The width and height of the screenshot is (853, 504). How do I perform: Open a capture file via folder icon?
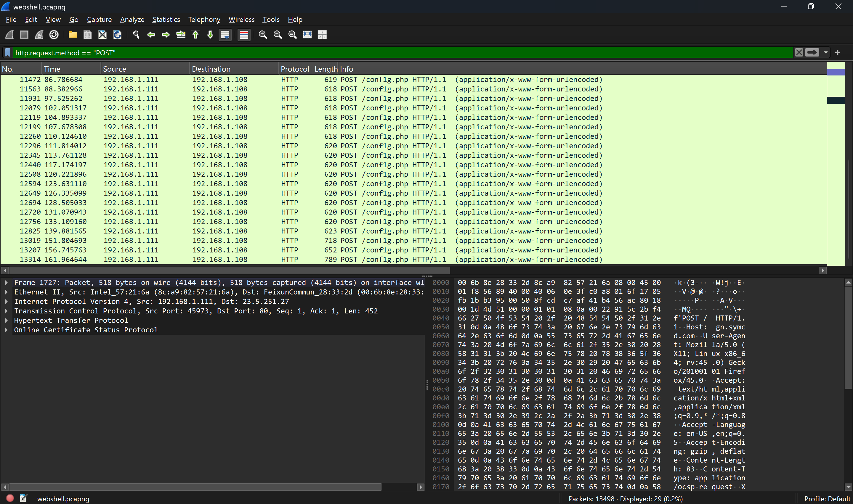coord(73,35)
